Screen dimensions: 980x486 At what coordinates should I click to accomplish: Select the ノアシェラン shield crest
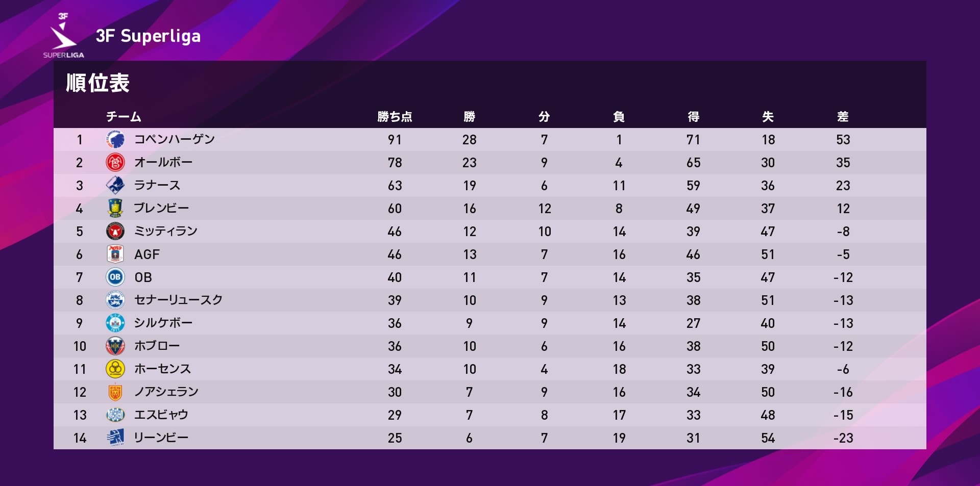pos(115,392)
